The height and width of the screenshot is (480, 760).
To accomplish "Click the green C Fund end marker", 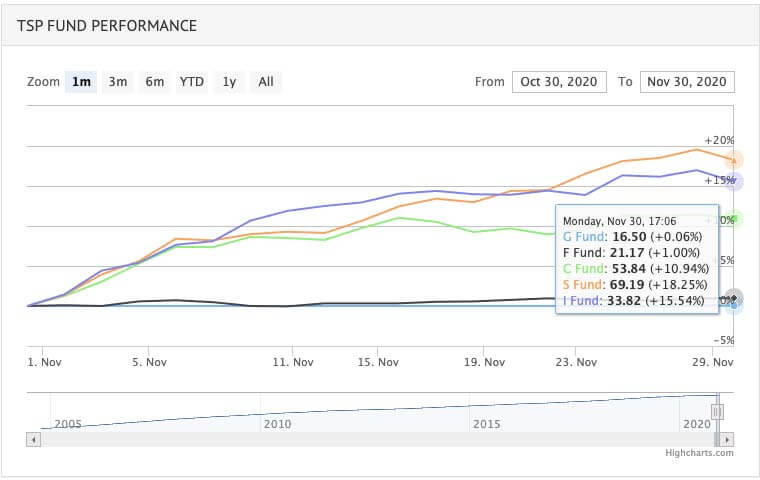I will (735, 219).
